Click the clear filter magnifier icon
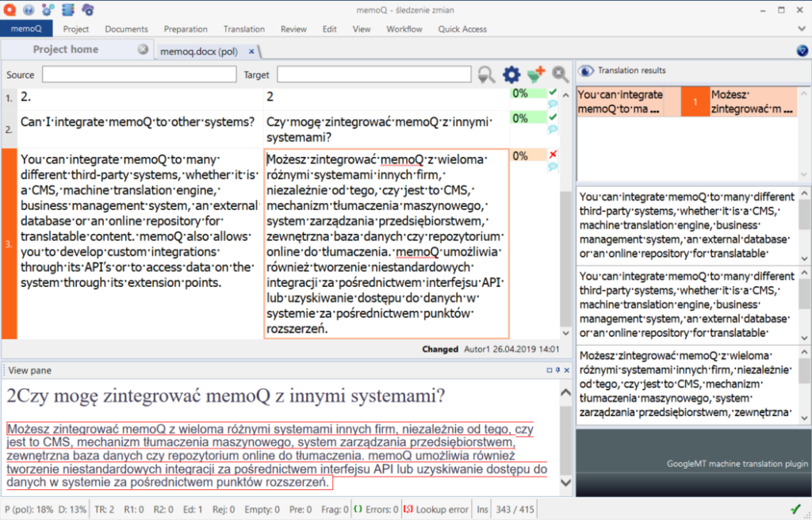Viewport: 812px width, 520px height. point(561,75)
